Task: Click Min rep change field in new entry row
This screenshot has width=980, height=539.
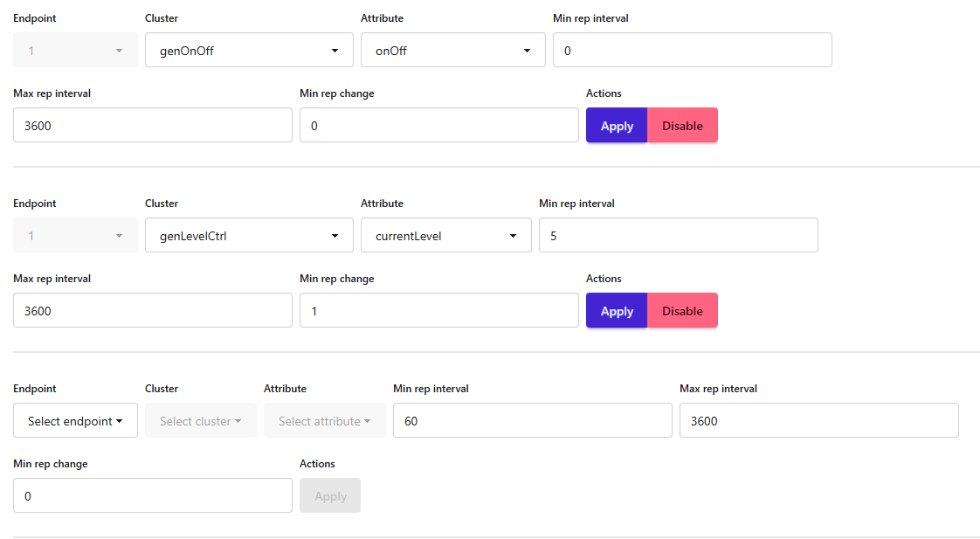Action: point(153,496)
